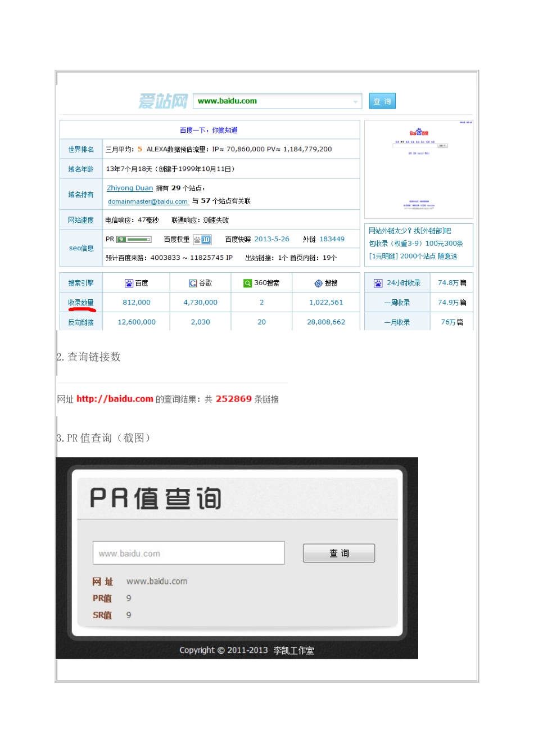This screenshot has height=756, width=534.
Task: Click the 252869 link count number
Action: click(x=234, y=399)
